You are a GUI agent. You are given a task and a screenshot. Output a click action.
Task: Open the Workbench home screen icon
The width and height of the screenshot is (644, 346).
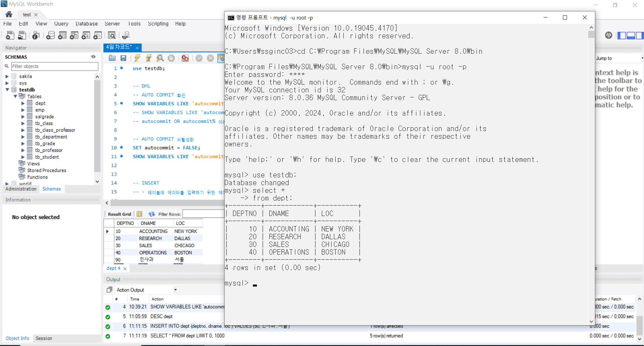click(9, 14)
